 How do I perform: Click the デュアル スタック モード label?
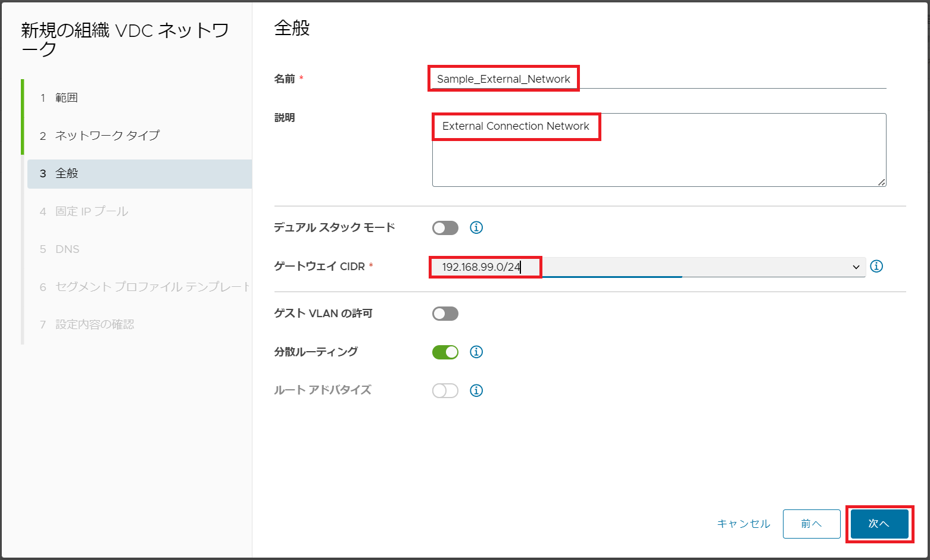pos(335,227)
